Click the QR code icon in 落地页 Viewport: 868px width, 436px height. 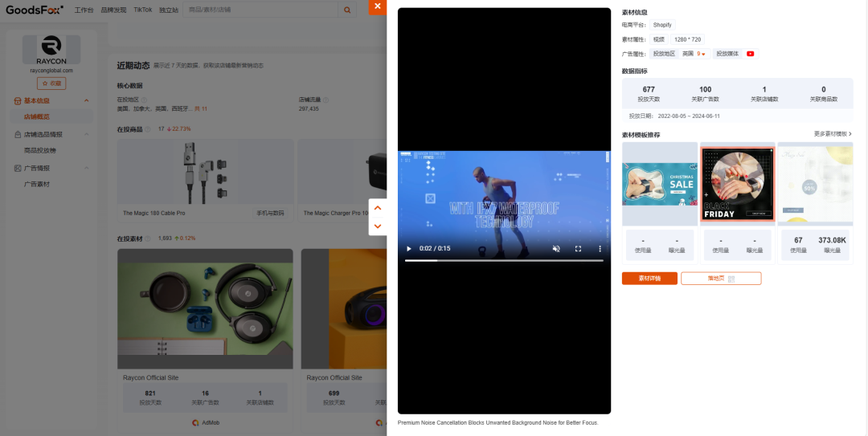coord(731,279)
